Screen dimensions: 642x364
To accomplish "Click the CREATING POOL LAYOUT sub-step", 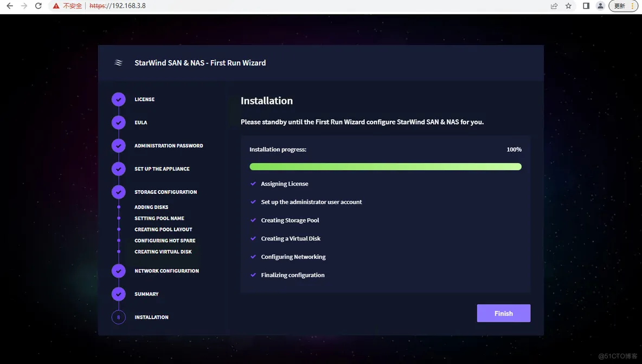I will pos(163,230).
